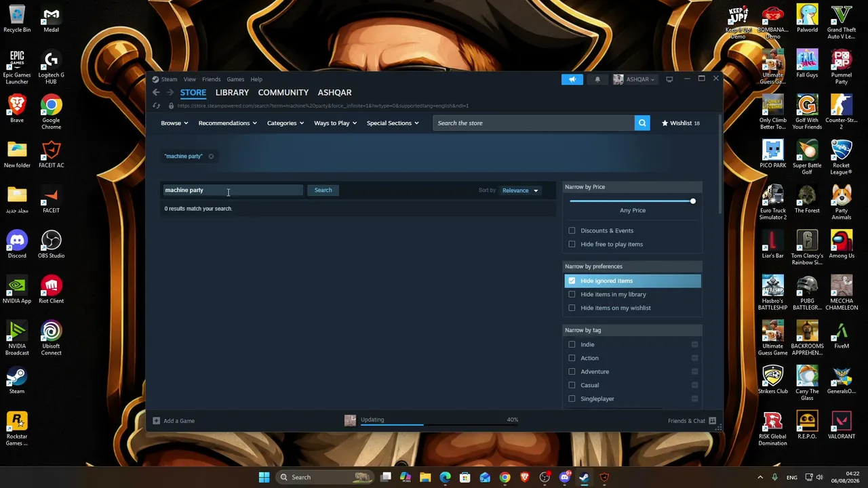This screenshot has width=868, height=488.
Task: Open the ASHQAR profile tab
Action: point(334,92)
